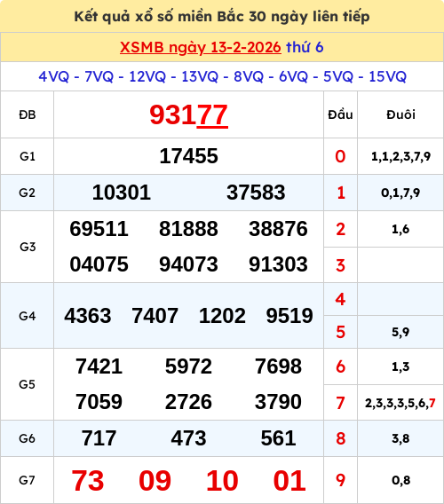The height and width of the screenshot is (504, 444).
Task: Click the red head digit 4
Action: (340, 299)
